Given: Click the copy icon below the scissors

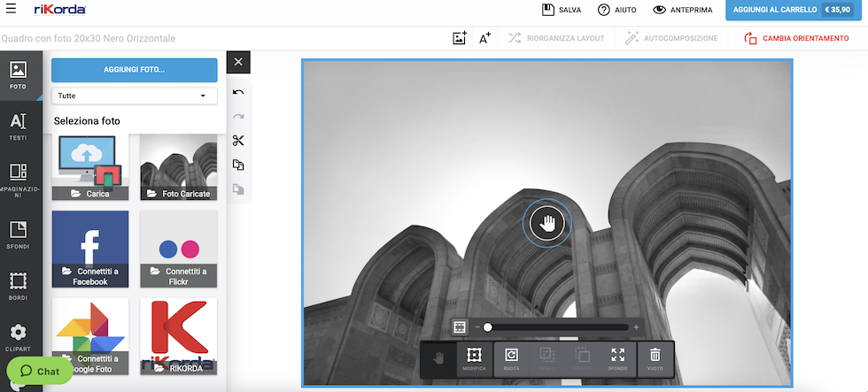Looking at the screenshot, I should tap(238, 165).
